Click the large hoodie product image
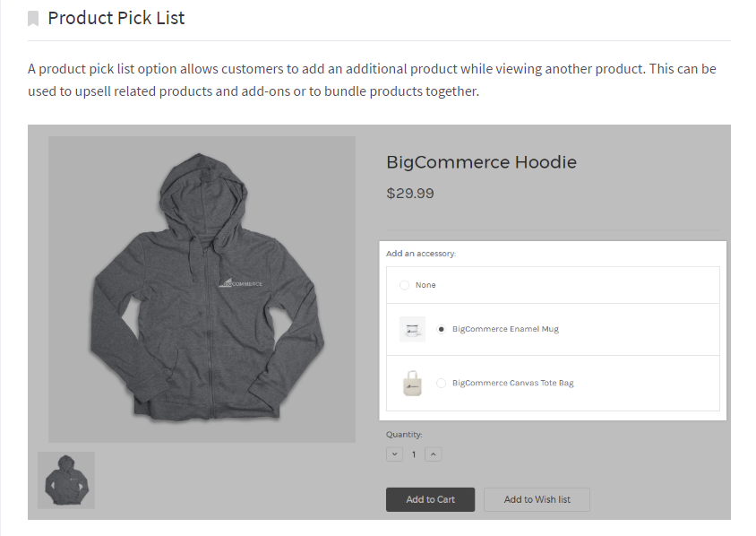The image size is (756, 536). coord(202,289)
